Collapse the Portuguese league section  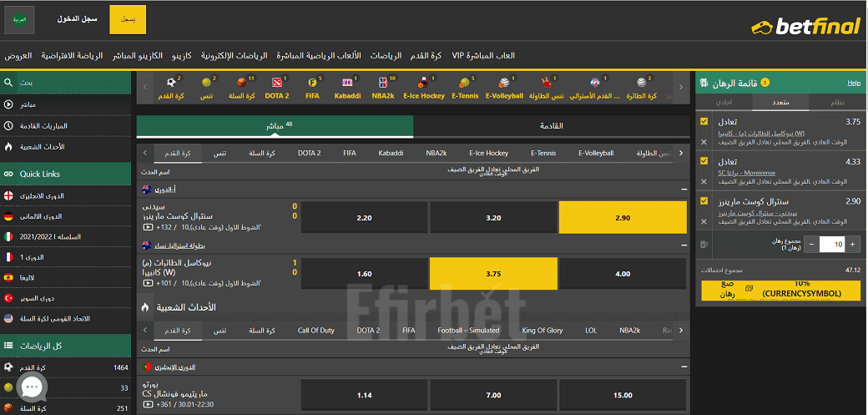[x=684, y=367]
